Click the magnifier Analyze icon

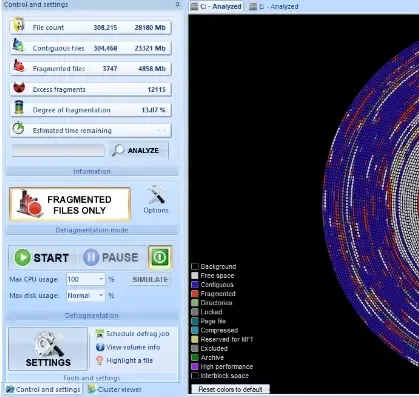118,150
